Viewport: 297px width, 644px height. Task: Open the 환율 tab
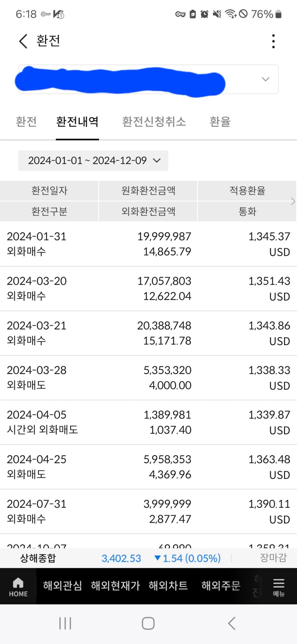(220, 122)
